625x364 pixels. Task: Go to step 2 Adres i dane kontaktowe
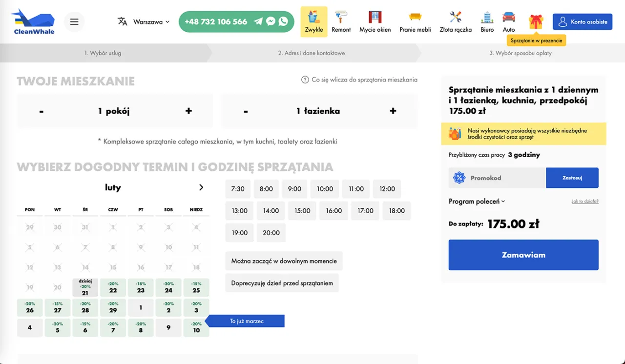point(312,53)
